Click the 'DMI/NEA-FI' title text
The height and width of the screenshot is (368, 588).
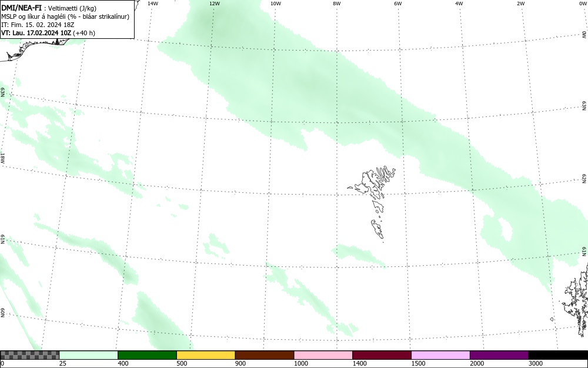[21, 8]
